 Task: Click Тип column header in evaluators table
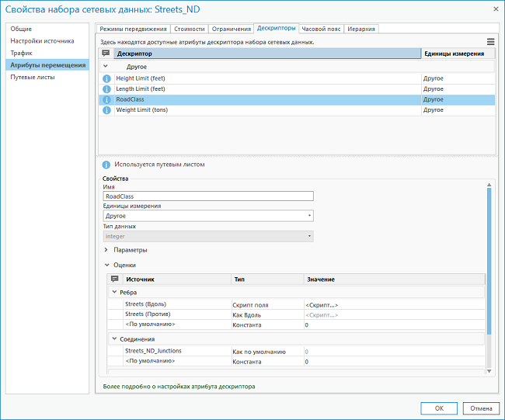pyautogui.click(x=267, y=279)
